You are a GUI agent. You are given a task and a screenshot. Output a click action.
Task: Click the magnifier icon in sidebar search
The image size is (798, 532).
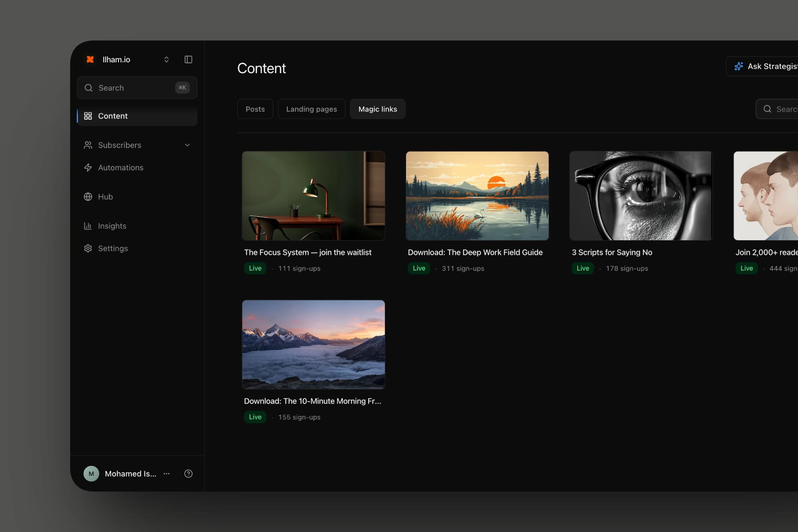pos(89,88)
